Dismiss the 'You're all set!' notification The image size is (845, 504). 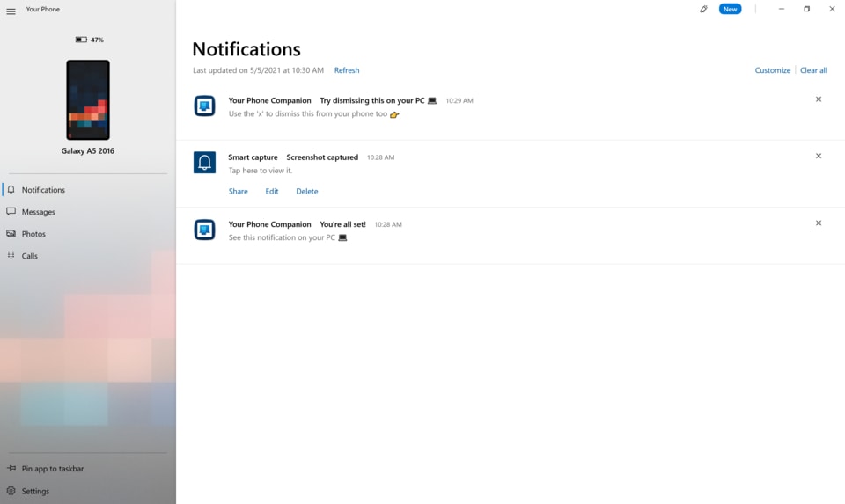pos(818,223)
